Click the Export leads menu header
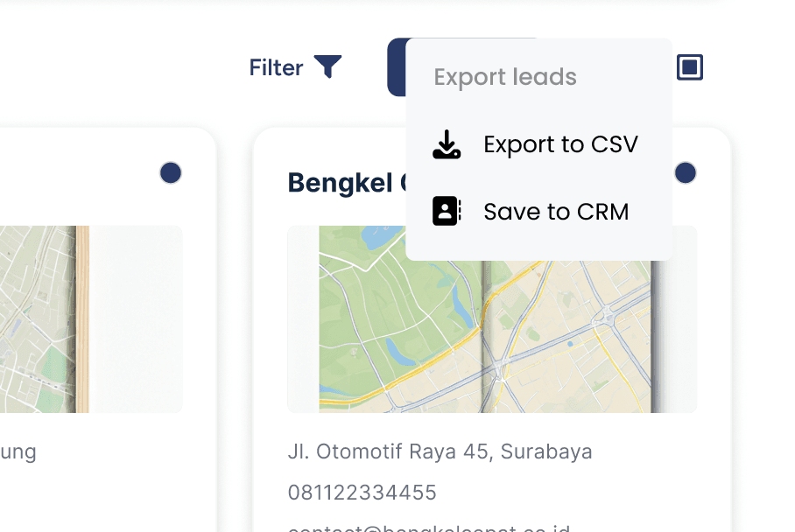795x532 pixels. 505,77
